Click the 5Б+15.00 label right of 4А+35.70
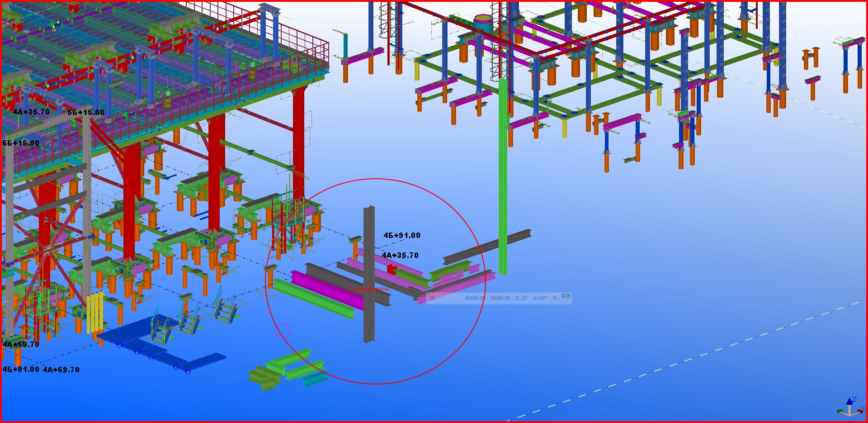Screen dimensions: 868x423 pos(86,113)
